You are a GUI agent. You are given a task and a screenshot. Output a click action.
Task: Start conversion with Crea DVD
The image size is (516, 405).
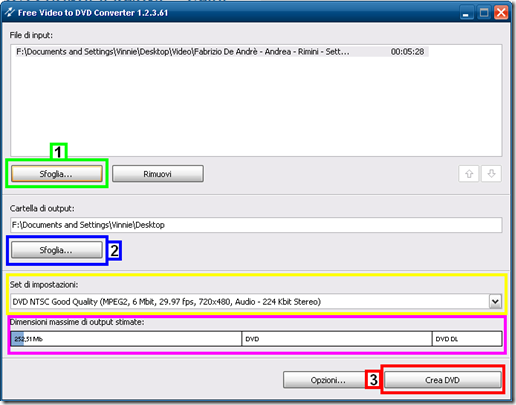(443, 380)
